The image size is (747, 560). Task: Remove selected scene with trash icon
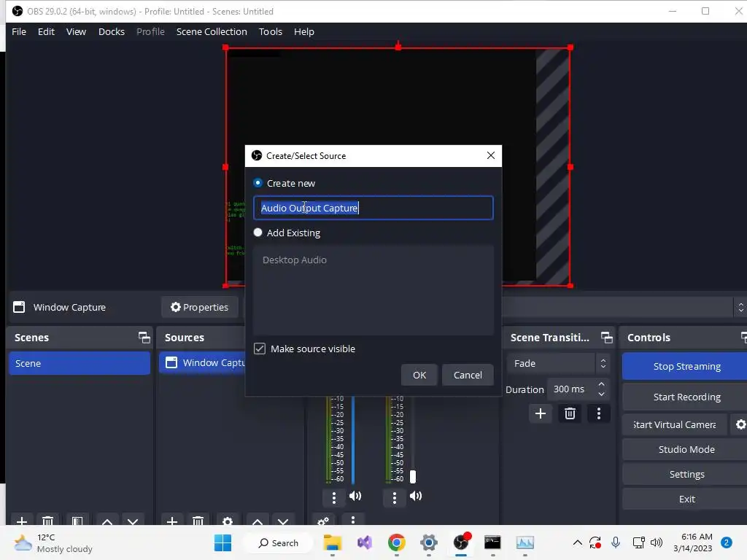(x=47, y=521)
